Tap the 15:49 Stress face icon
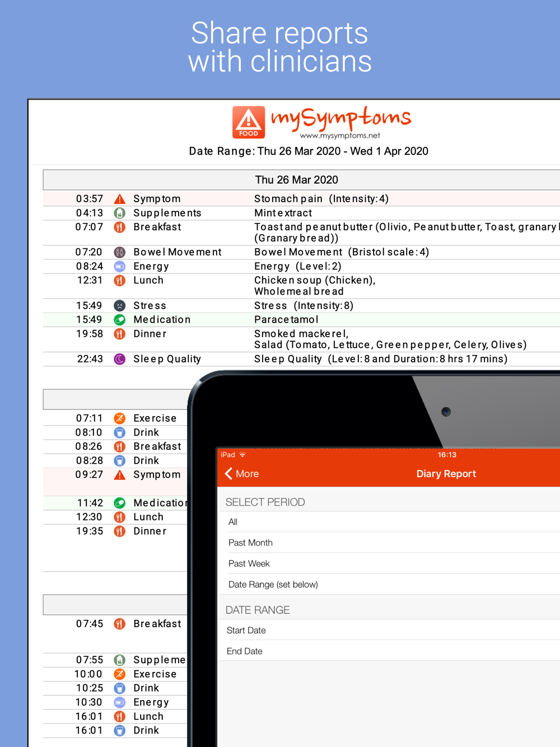The image size is (560, 747). coord(119,305)
